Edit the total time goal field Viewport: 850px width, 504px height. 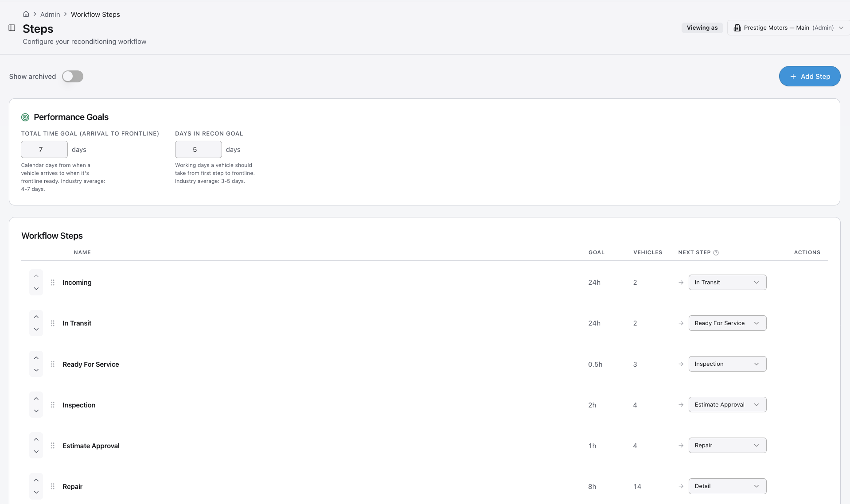pyautogui.click(x=44, y=150)
